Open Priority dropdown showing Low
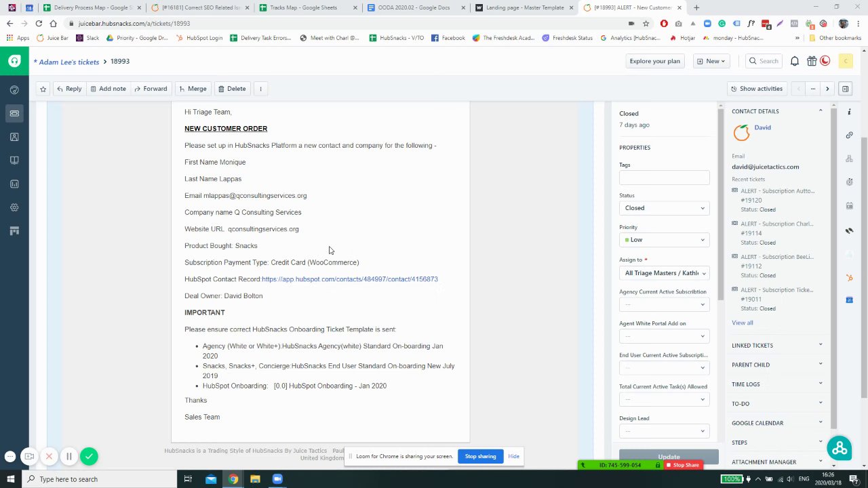868x488 pixels. click(x=664, y=240)
